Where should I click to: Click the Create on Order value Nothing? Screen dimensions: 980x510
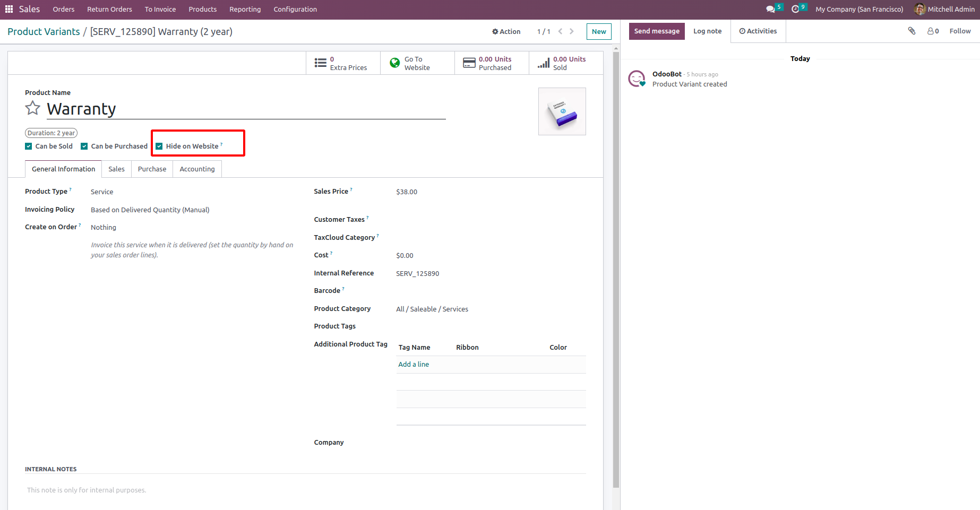104,227
